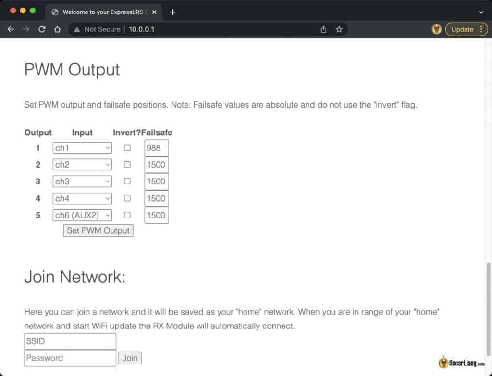Click the SSID input field
This screenshot has height=376, width=492.
pos(70,341)
